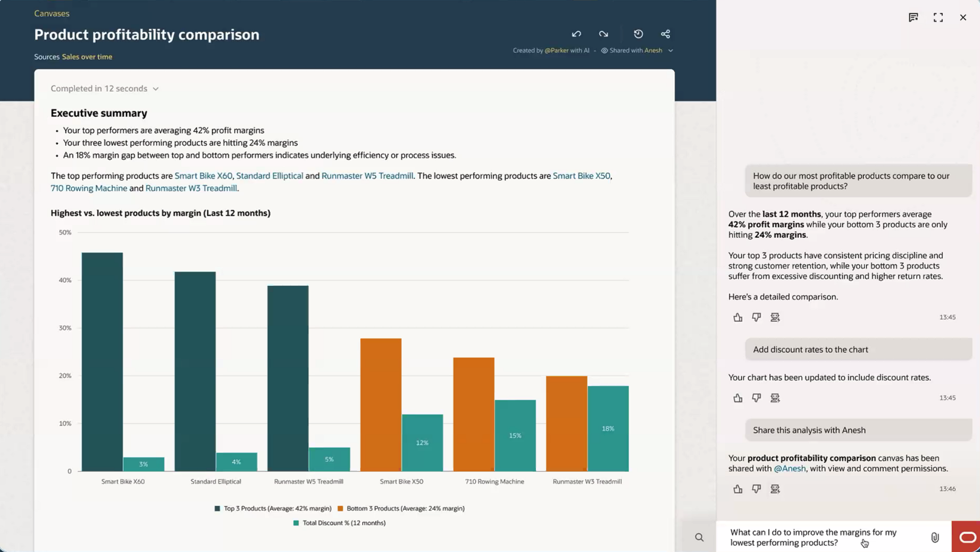Open the Sales over time source
This screenshot has width=980, height=552.
[87, 57]
